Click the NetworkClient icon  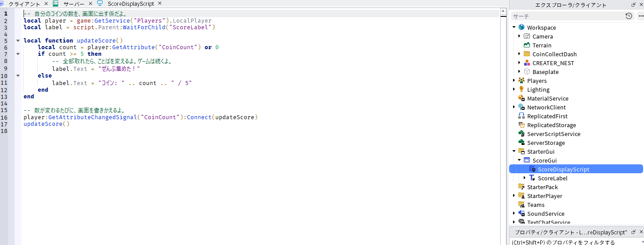click(x=521, y=107)
